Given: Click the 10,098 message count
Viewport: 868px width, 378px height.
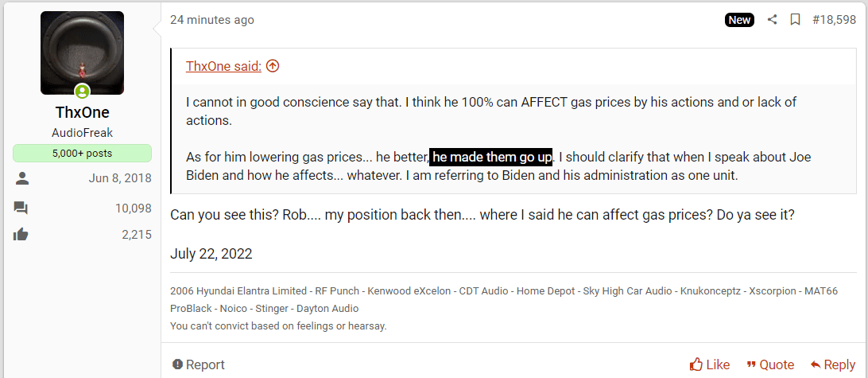Looking at the screenshot, I should (134, 208).
